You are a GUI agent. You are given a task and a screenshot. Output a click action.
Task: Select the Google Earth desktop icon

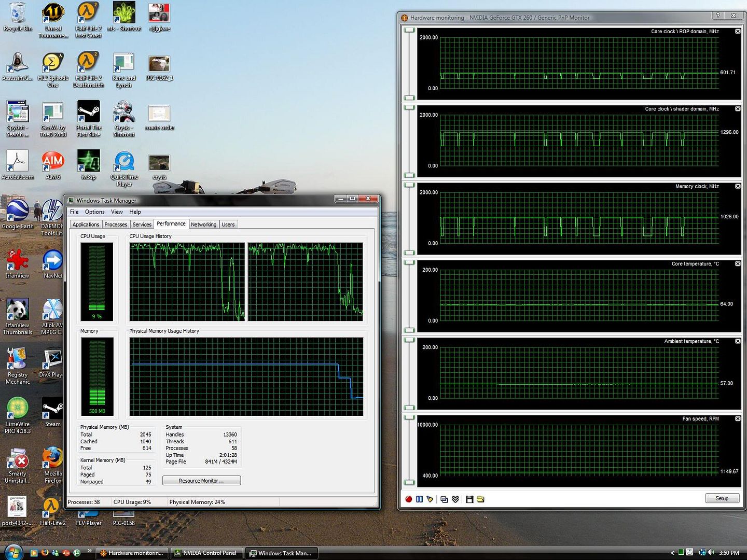[18, 214]
